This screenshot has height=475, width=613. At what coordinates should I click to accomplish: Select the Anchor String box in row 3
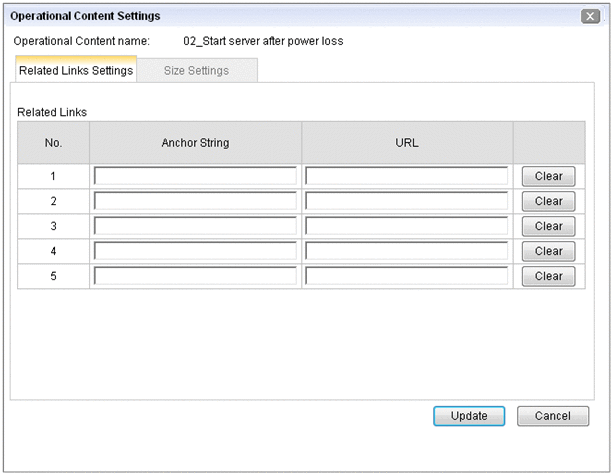(195, 226)
